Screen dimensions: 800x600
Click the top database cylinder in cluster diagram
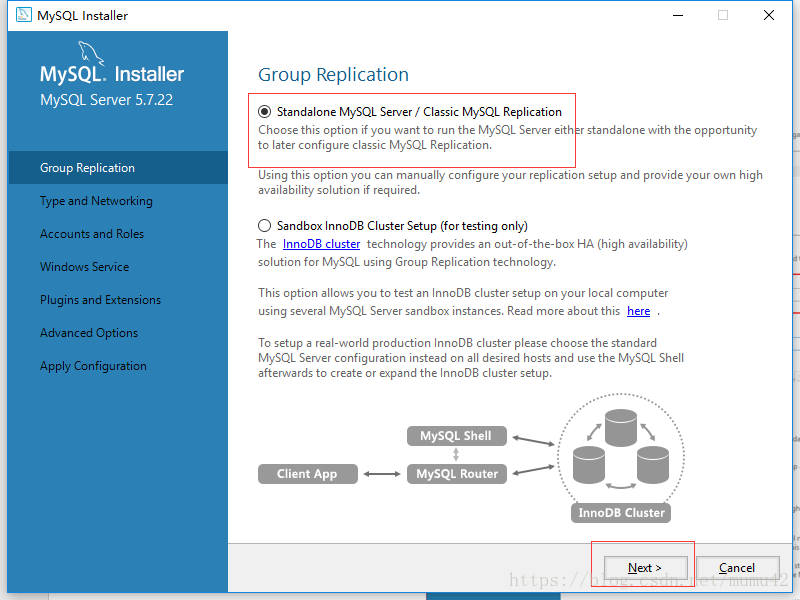(621, 428)
